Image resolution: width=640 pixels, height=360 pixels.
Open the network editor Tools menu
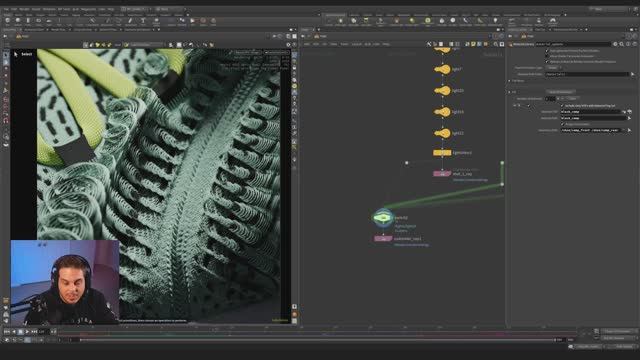pyautogui.click(x=344, y=44)
